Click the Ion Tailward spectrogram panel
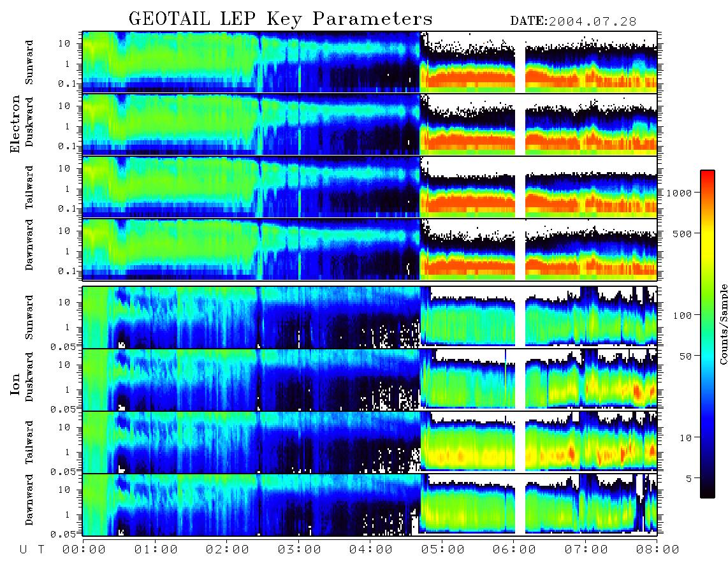The image size is (728, 561). 370,442
